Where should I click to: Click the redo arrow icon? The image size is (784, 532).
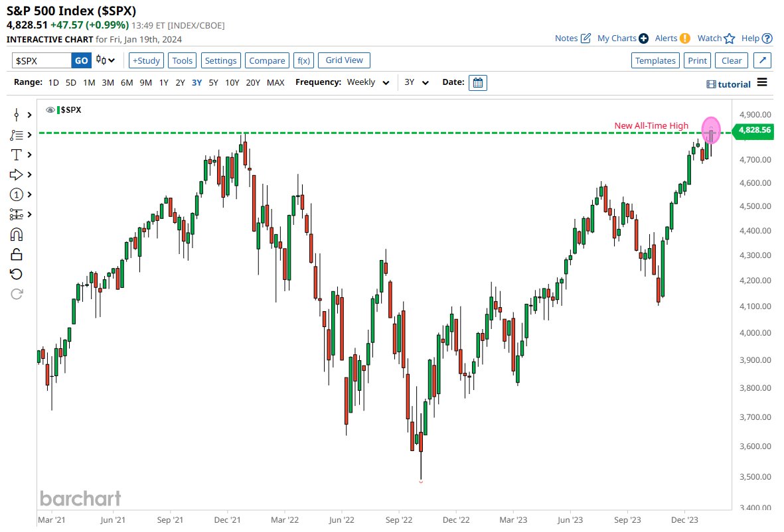(17, 294)
